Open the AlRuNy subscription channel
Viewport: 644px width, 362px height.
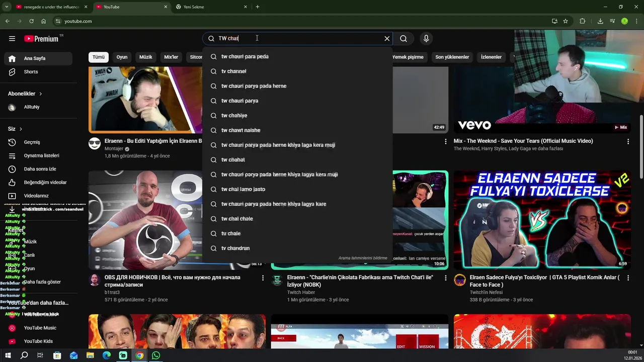click(x=38, y=107)
